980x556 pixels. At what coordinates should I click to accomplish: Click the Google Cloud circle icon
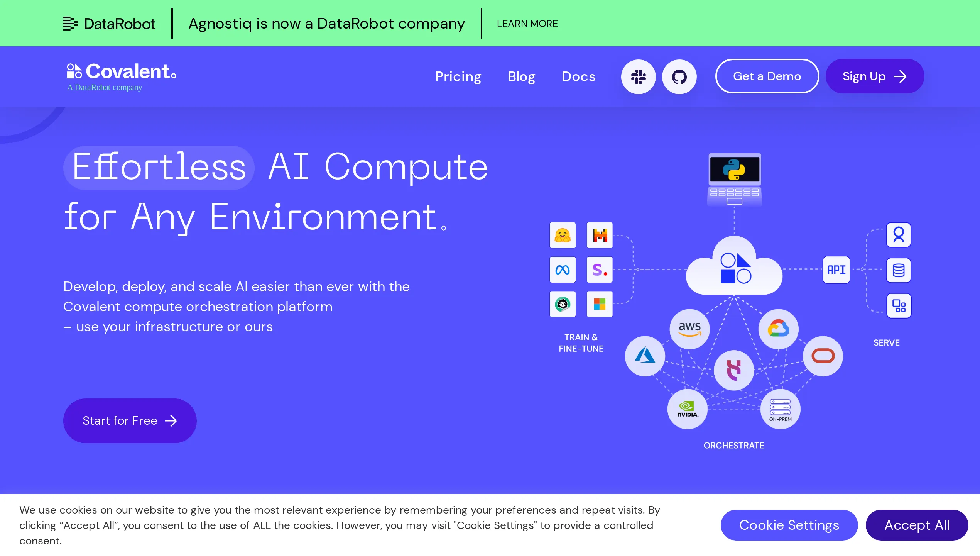pyautogui.click(x=778, y=329)
